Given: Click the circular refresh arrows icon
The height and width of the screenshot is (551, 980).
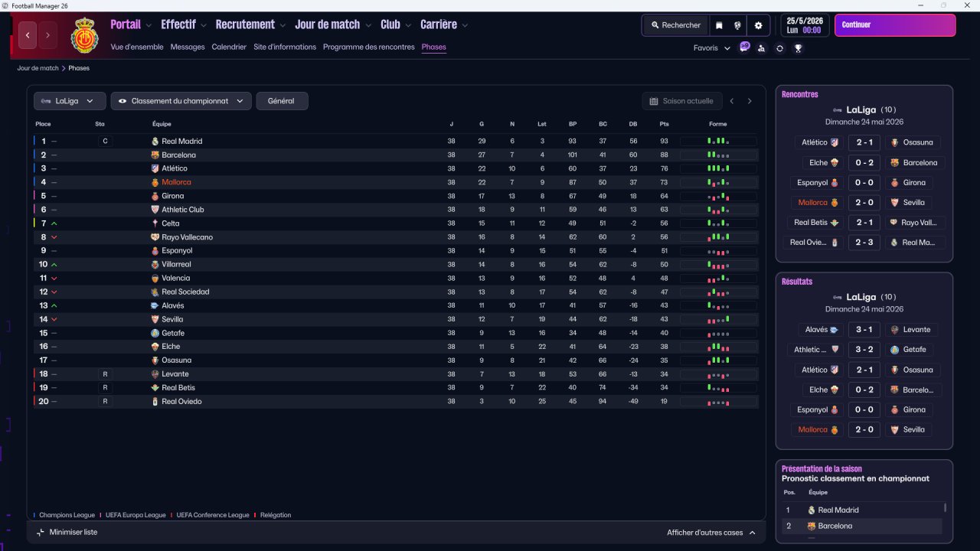Looking at the screenshot, I should [x=779, y=48].
